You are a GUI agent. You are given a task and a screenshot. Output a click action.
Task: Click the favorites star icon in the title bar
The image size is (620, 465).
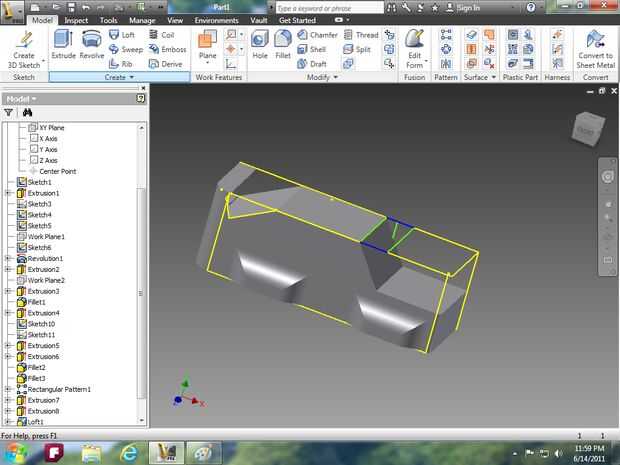pyautogui.click(x=435, y=7)
